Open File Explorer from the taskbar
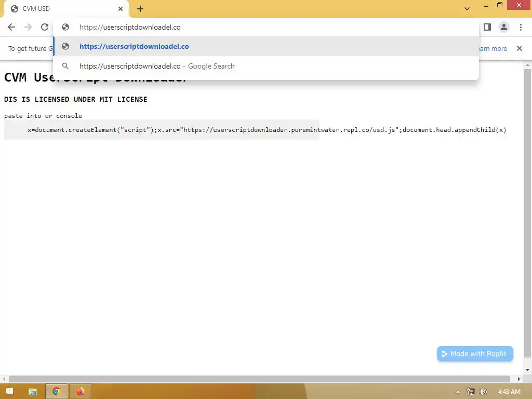 [33, 392]
